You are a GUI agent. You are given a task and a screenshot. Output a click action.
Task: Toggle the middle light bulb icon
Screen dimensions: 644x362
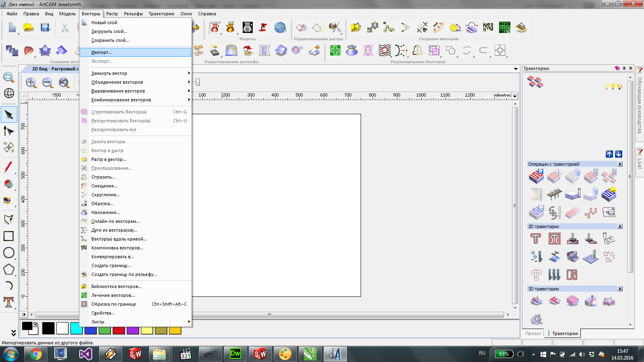click(x=613, y=86)
